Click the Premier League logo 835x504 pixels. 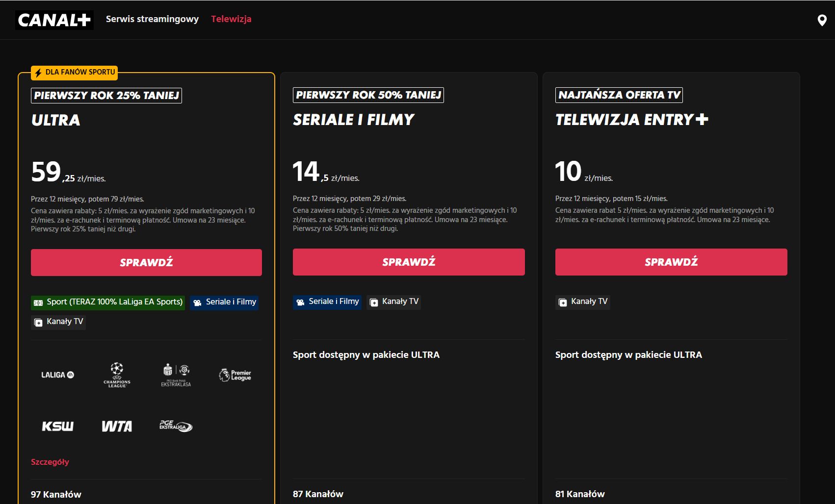235,375
